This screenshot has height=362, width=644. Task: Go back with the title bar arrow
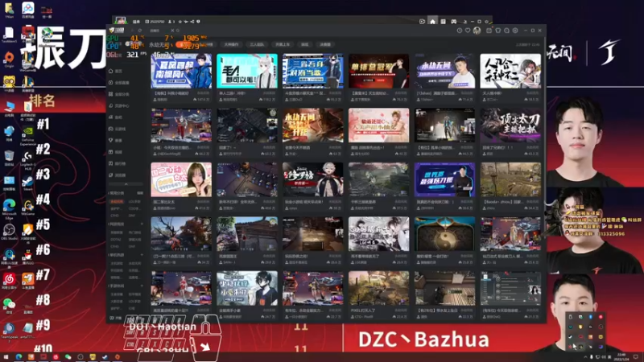[132, 31]
